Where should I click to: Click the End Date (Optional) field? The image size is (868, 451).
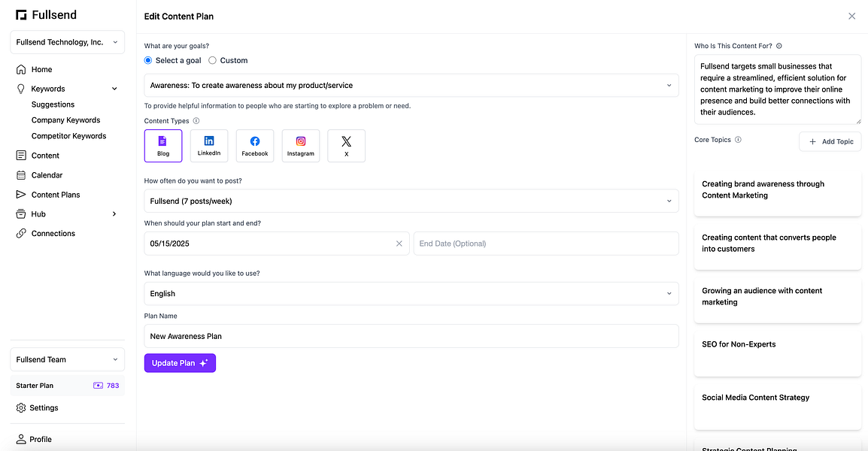click(546, 244)
